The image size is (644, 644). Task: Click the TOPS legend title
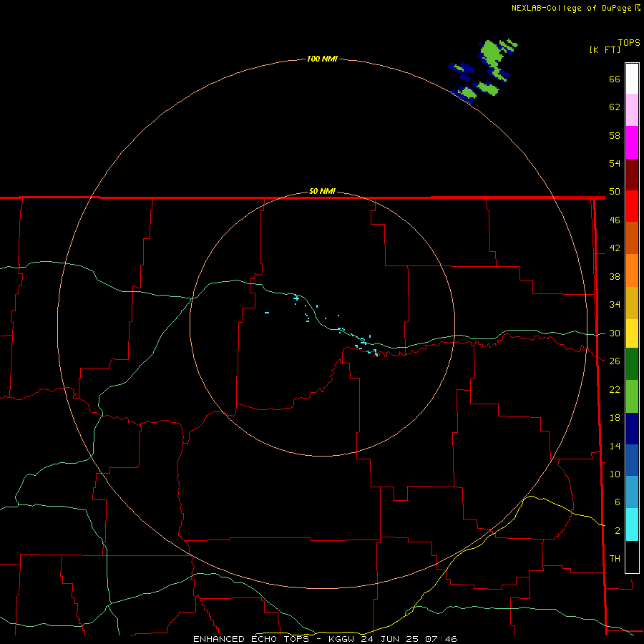point(629,43)
